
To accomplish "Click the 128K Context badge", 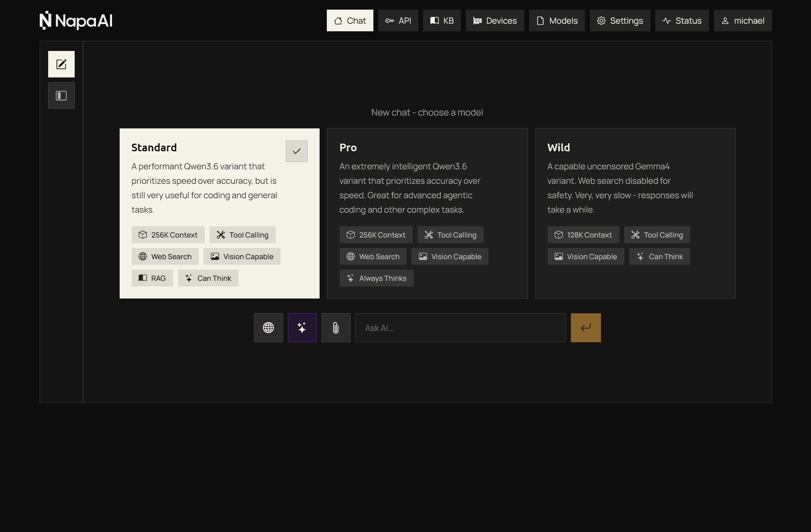I will (583, 235).
